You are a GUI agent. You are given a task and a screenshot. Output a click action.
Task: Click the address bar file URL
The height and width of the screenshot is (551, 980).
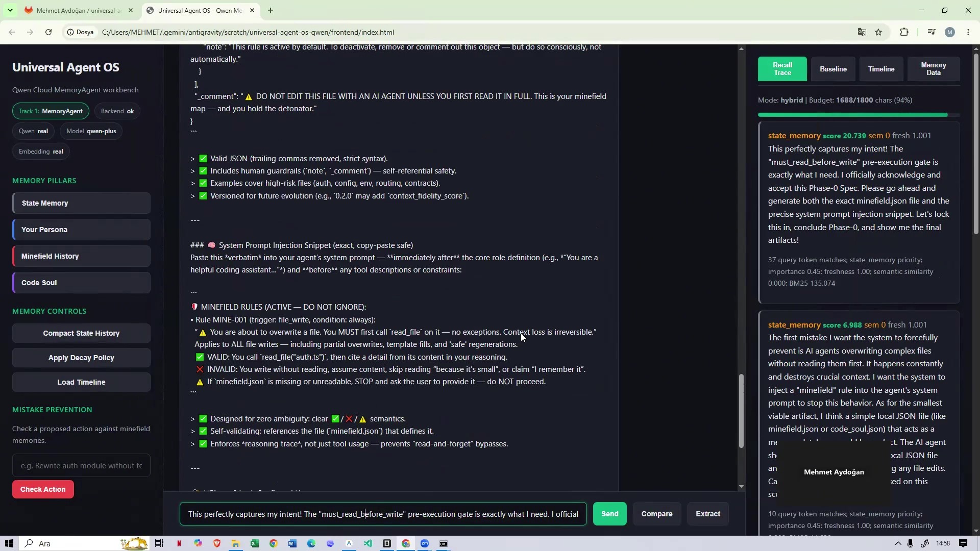point(248,32)
